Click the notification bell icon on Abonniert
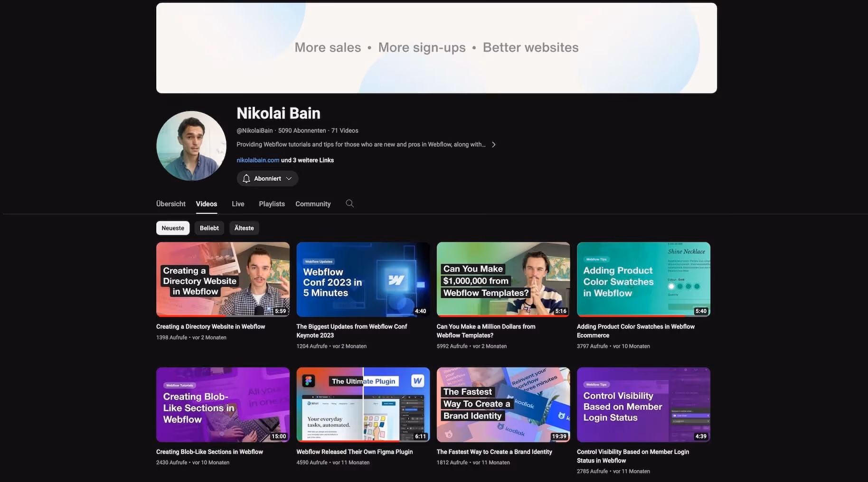 coord(246,178)
